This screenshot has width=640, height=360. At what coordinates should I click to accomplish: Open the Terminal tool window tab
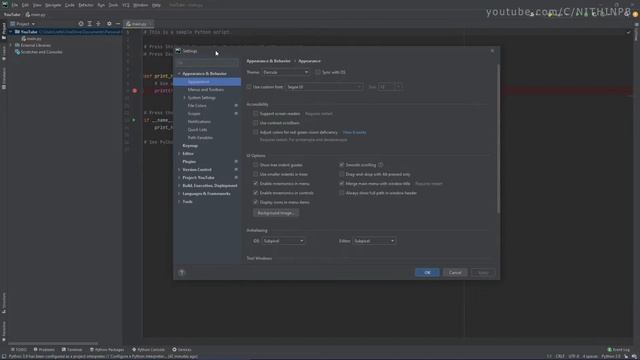click(x=72, y=350)
